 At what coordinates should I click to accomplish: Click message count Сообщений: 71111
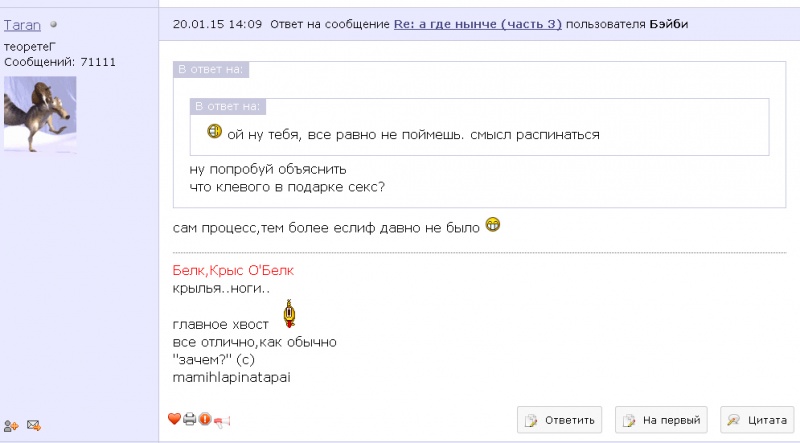tap(60, 62)
